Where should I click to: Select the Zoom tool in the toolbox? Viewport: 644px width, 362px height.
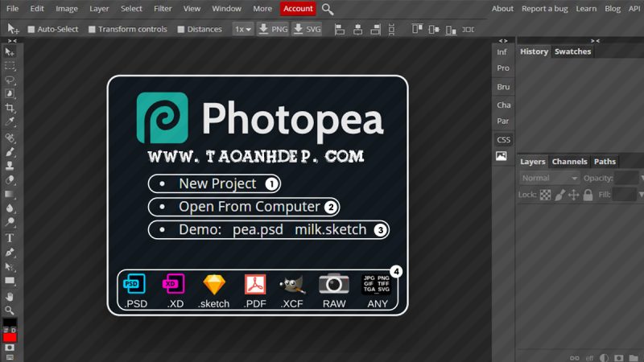10,311
